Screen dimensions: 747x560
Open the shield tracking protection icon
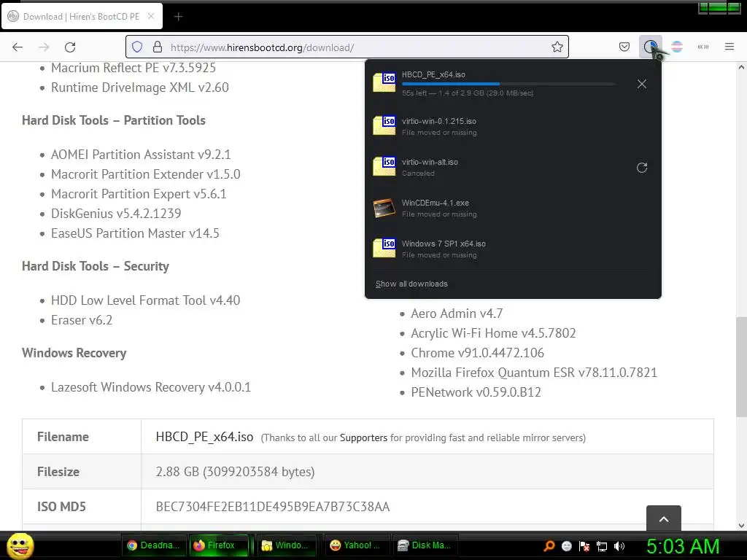(x=137, y=47)
